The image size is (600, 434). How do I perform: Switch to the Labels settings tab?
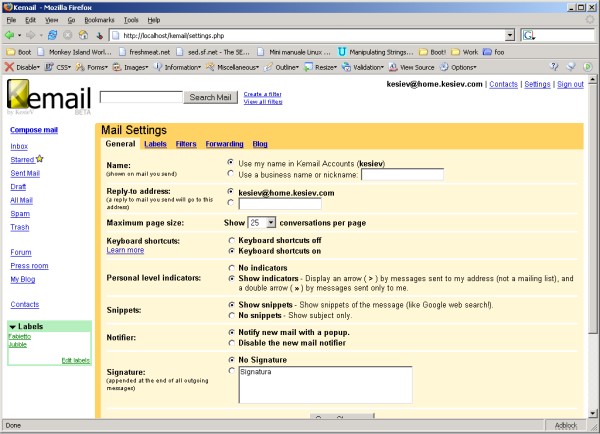coord(155,144)
